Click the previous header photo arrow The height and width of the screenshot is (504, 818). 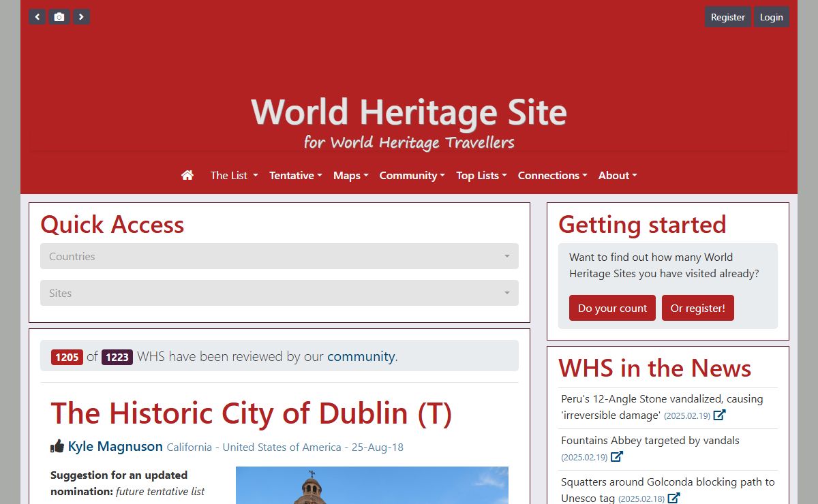(37, 16)
